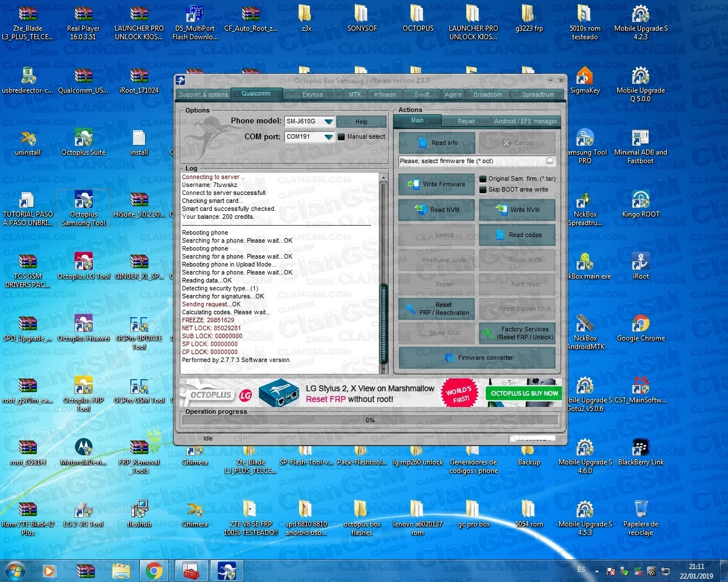Open Real Player 16.0.3.51 archive icon
The width and height of the screenshot is (728, 582).
coord(84,23)
